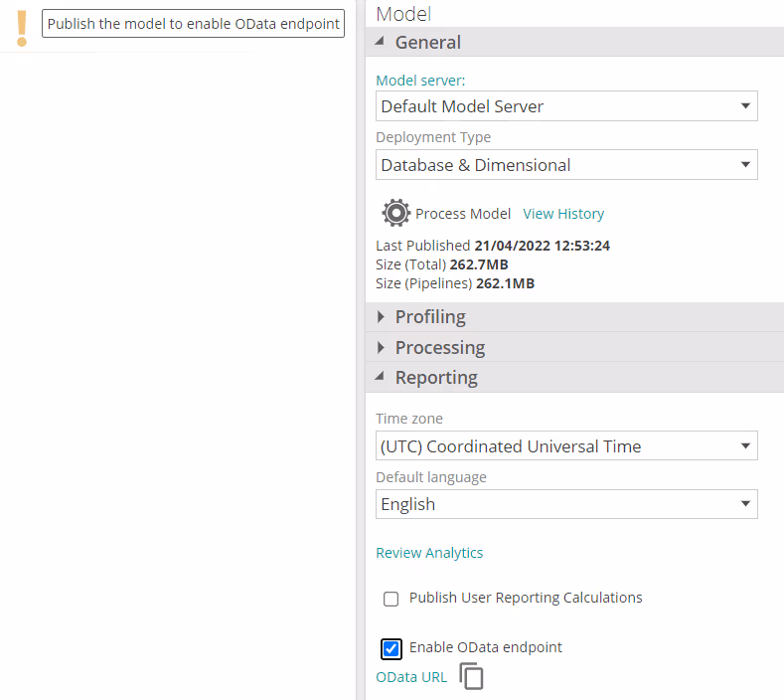Expand the Processing section
Image resolution: width=784 pixels, height=700 pixels.
439,348
